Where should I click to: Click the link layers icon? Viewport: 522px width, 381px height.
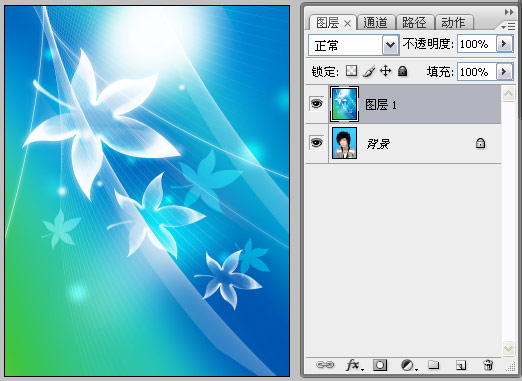tap(325, 365)
